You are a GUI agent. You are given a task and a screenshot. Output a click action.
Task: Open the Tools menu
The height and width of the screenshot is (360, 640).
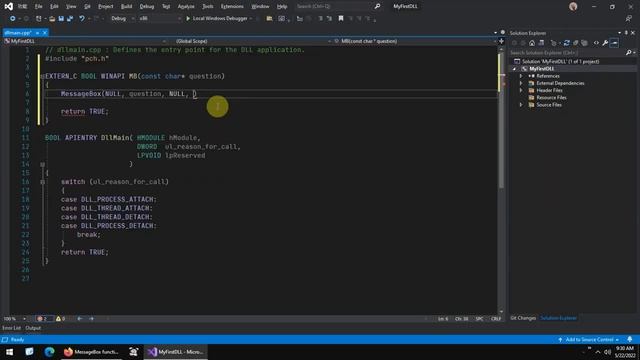click(207, 6)
